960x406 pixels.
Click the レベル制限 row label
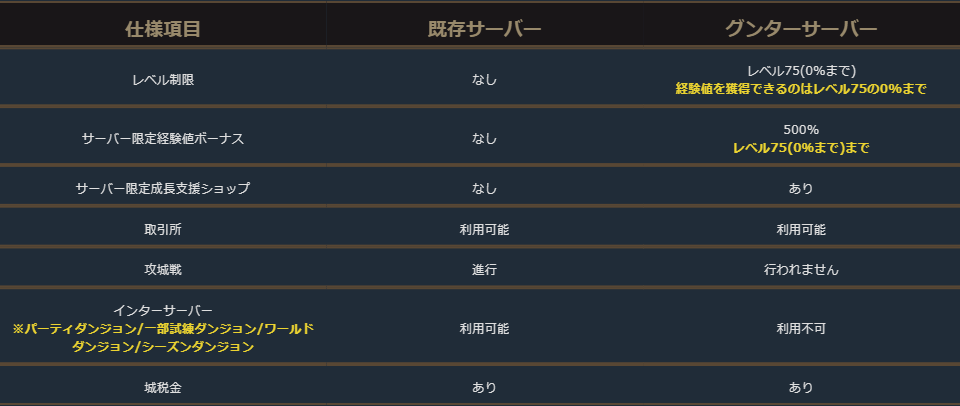click(x=163, y=79)
